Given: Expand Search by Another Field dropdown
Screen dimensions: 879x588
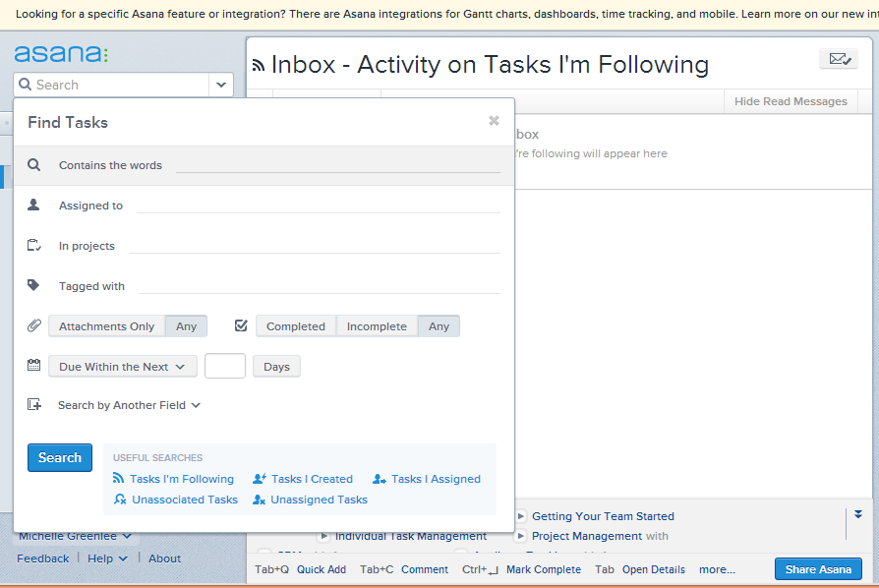Looking at the screenshot, I should coord(129,405).
